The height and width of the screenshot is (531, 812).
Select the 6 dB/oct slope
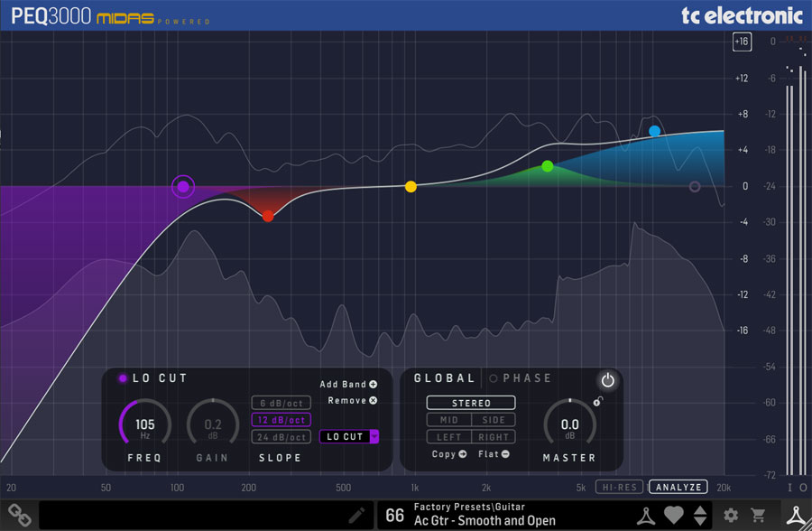pyautogui.click(x=281, y=403)
